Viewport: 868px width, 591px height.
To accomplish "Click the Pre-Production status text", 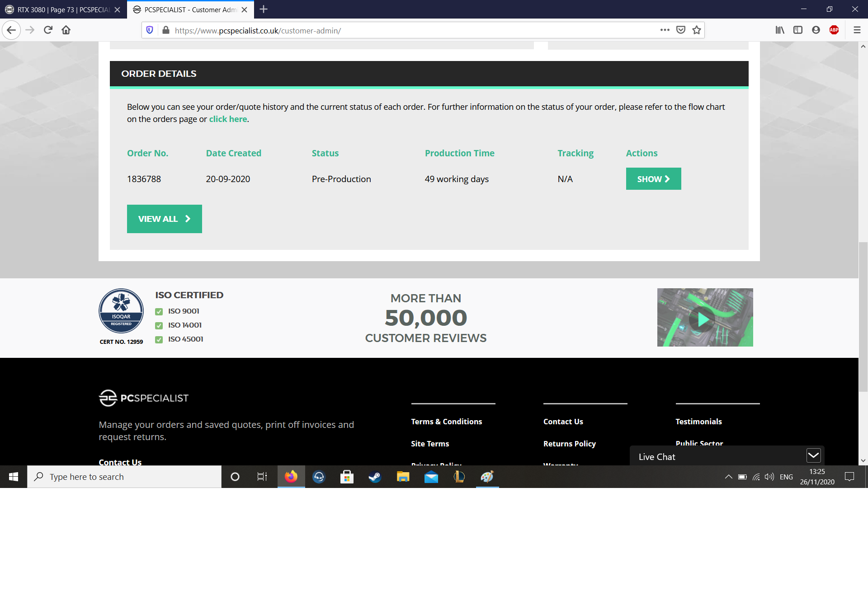I will (x=341, y=179).
